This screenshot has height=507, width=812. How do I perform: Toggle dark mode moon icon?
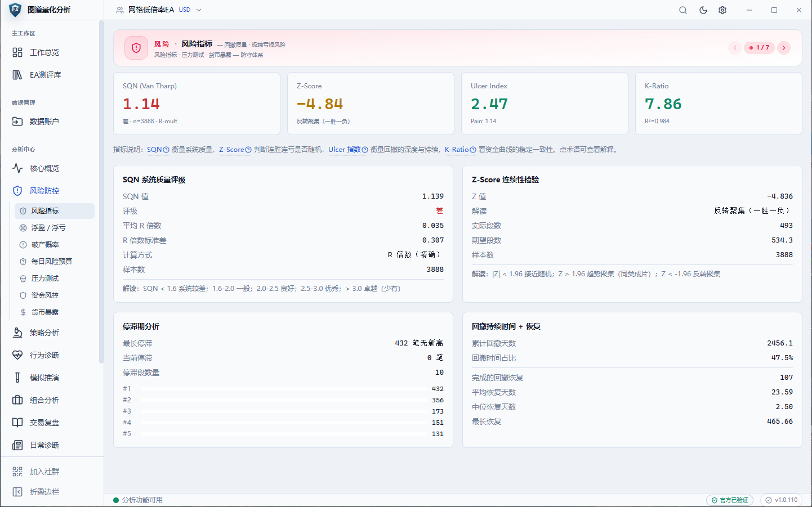[x=703, y=10]
